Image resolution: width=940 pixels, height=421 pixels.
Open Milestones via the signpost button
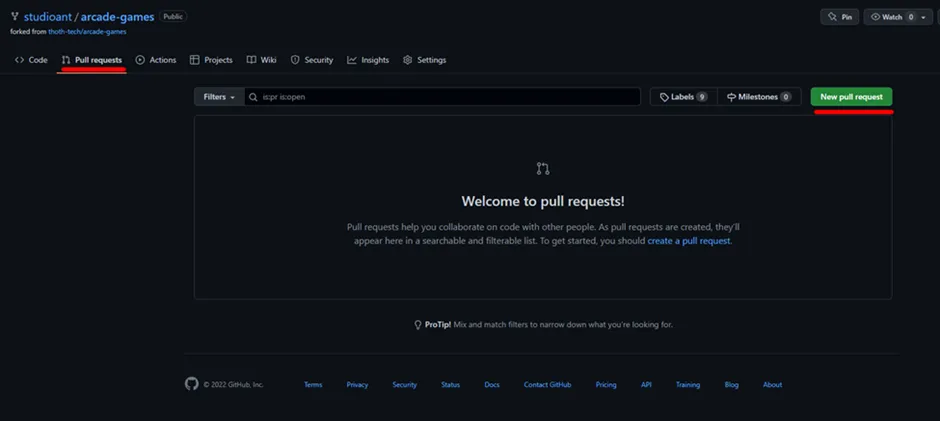758,97
